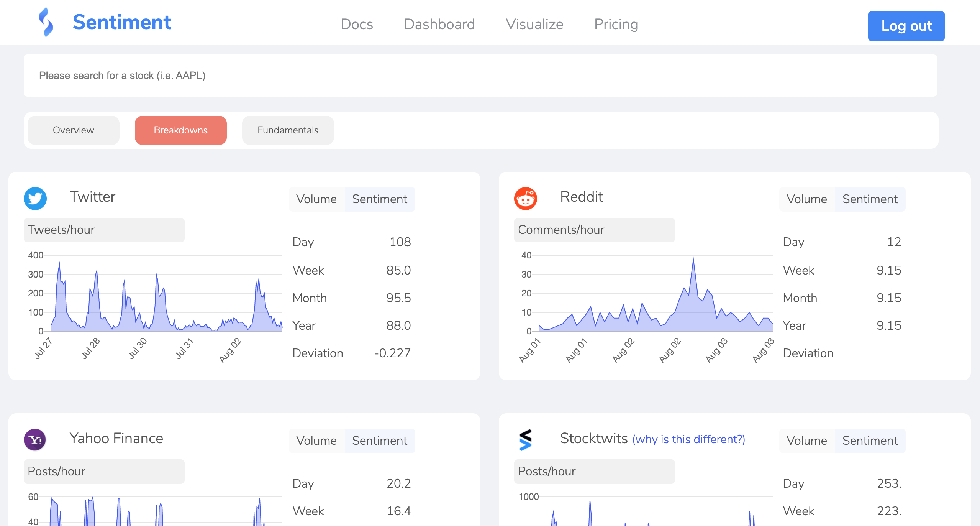The width and height of the screenshot is (980, 526).
Task: Click the Reddit alien icon
Action: (525, 198)
